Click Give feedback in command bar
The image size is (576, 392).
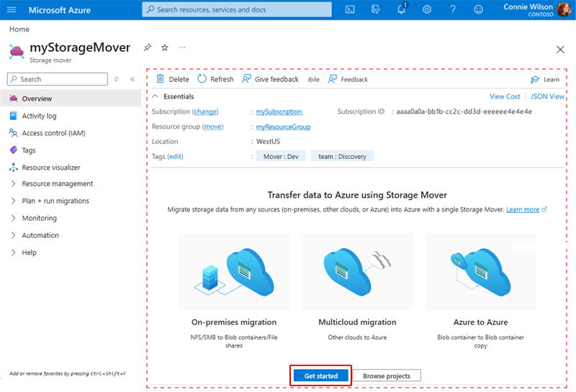[x=270, y=79]
